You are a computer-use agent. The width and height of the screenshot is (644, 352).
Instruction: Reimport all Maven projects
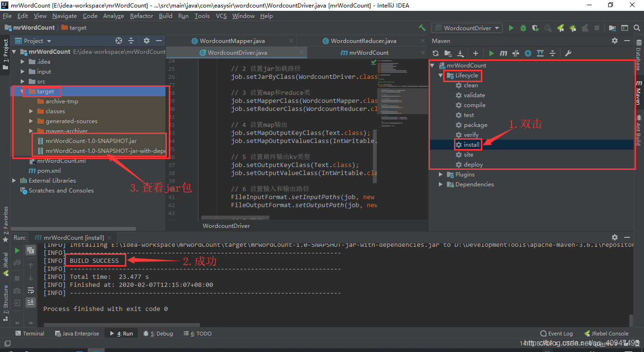coord(436,53)
